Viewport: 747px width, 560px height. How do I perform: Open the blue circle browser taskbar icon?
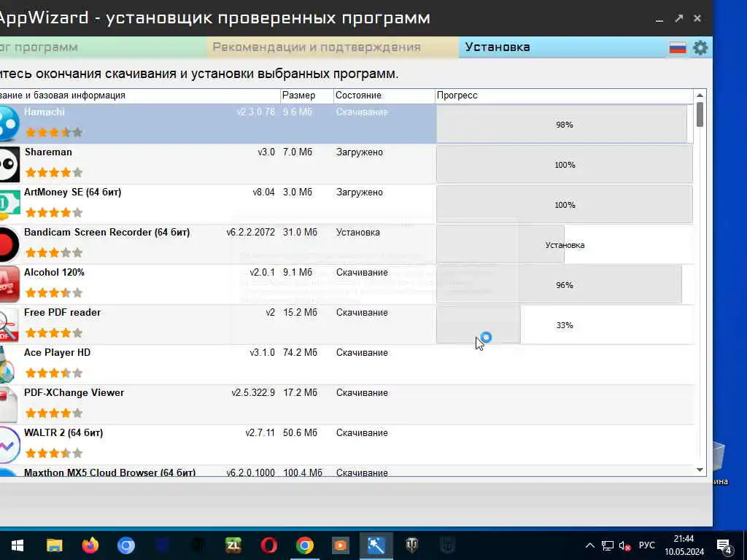click(x=125, y=545)
